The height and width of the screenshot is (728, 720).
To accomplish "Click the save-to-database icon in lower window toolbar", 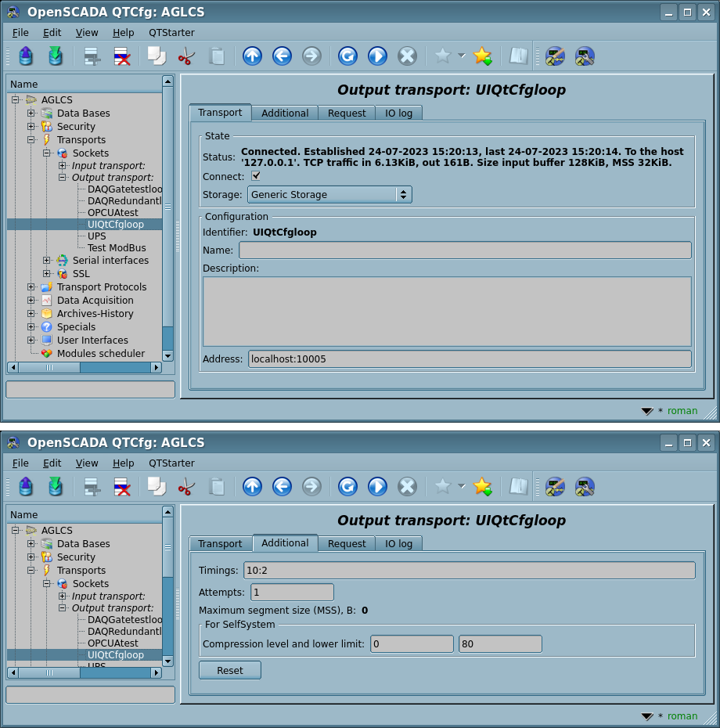I will [55, 486].
